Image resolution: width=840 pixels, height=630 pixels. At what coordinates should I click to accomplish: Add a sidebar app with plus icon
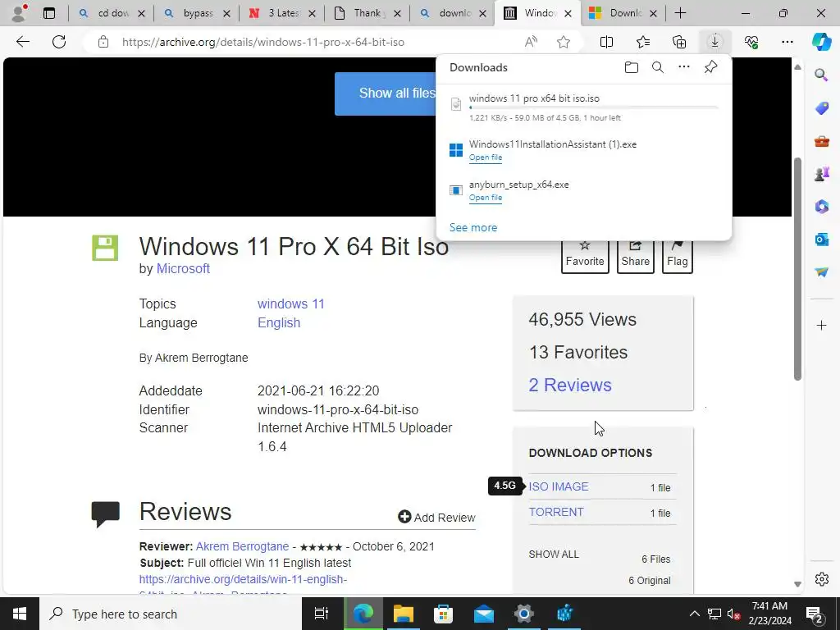[821, 325]
